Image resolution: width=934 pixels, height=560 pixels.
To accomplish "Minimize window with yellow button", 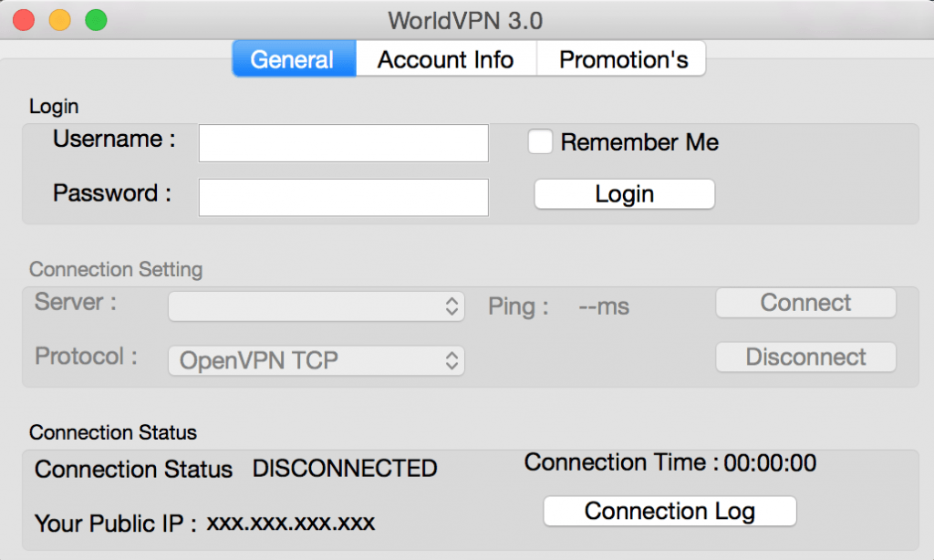I will [x=59, y=20].
